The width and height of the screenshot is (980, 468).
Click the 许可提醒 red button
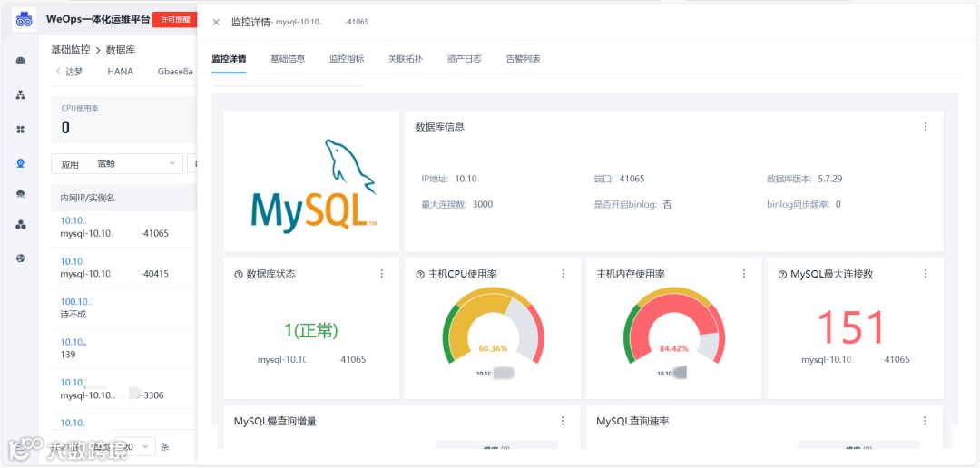pyautogui.click(x=174, y=20)
